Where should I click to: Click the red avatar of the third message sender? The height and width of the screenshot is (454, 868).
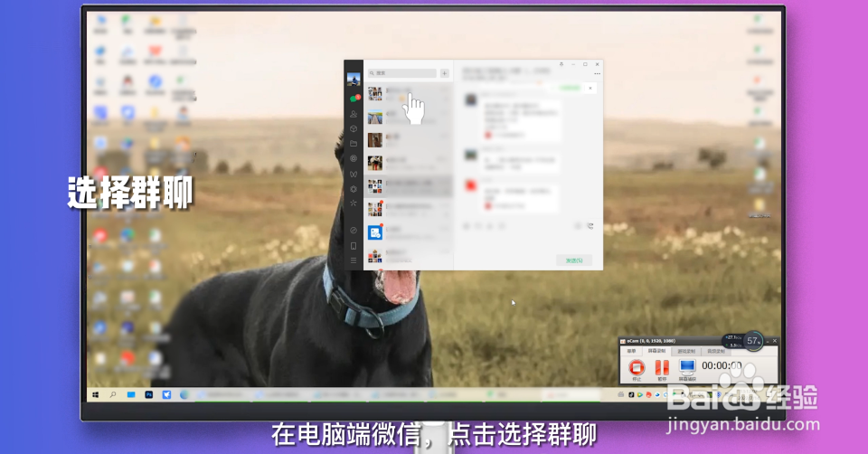point(470,185)
